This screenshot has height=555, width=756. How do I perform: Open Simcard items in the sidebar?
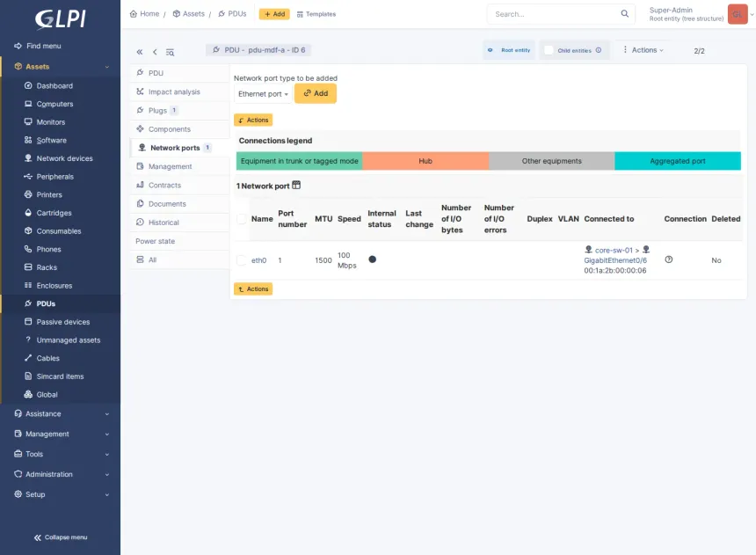click(61, 376)
